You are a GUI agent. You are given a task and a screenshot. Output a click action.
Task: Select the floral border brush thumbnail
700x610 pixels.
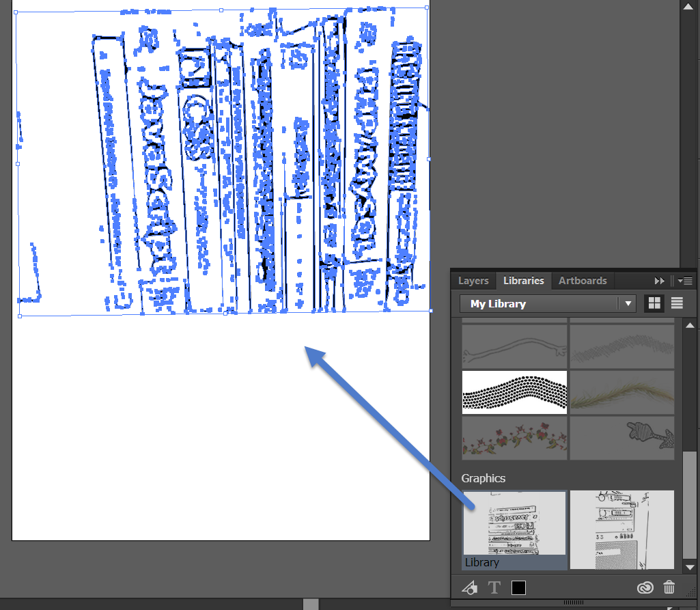point(514,438)
